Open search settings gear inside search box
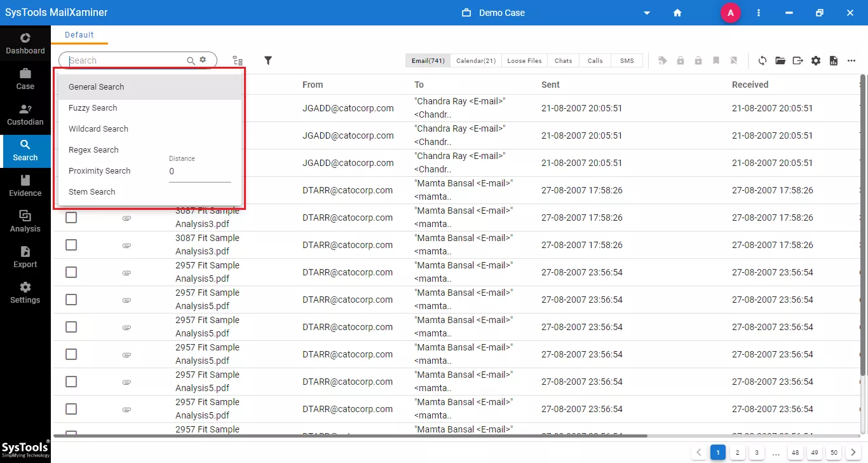Viewport: 868px width, 463px height. [x=203, y=60]
